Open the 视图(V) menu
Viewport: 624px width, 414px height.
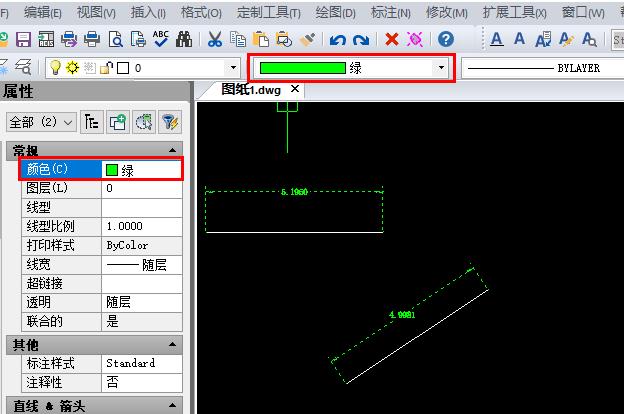[x=96, y=13]
